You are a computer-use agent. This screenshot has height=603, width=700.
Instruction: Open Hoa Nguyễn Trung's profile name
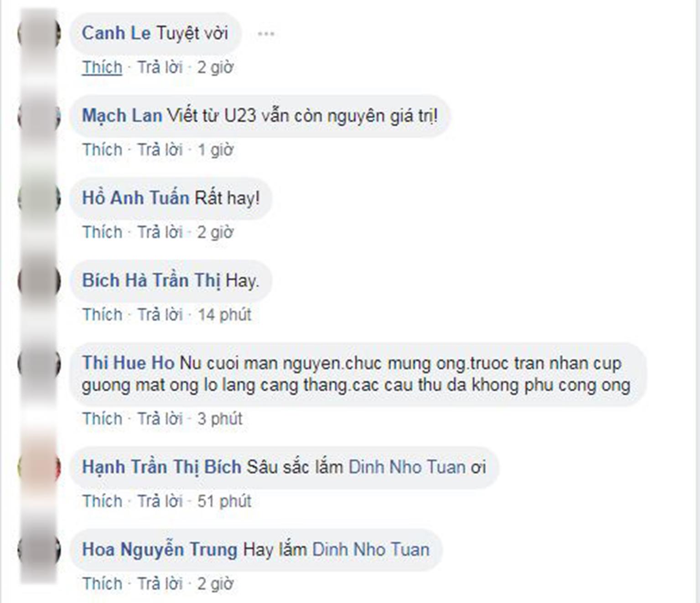click(160, 550)
